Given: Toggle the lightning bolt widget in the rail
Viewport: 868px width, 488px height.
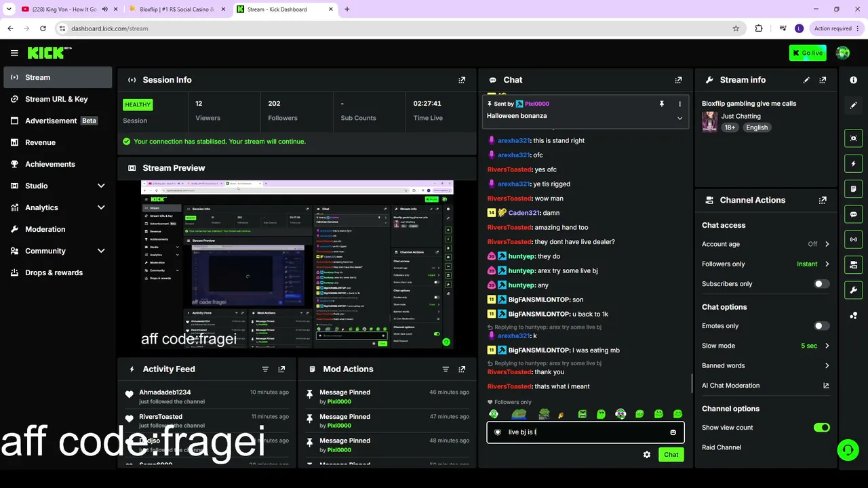Looking at the screenshot, I should click(x=854, y=163).
